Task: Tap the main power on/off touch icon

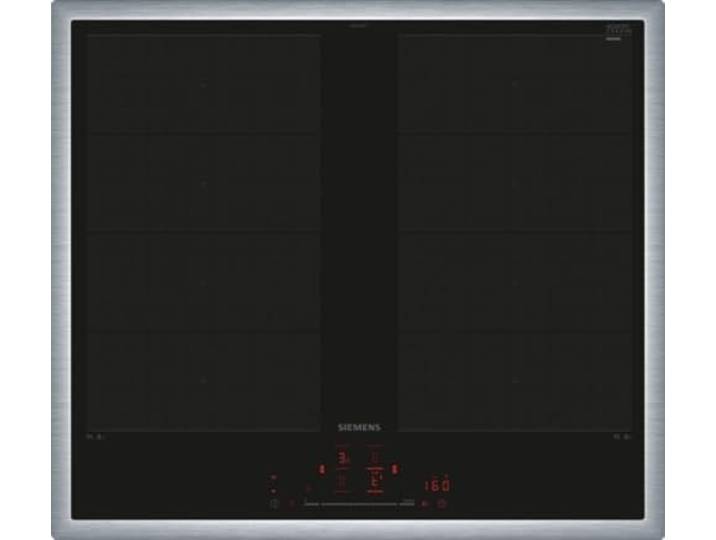Action: pyautogui.click(x=274, y=504)
